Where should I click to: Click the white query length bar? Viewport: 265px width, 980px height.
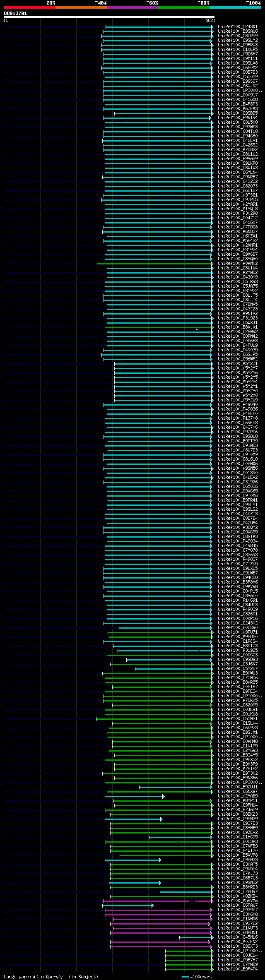(x=109, y=17)
